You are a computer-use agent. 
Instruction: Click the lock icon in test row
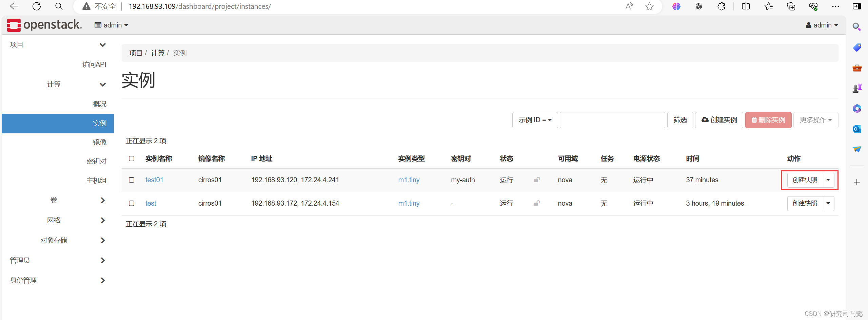536,203
